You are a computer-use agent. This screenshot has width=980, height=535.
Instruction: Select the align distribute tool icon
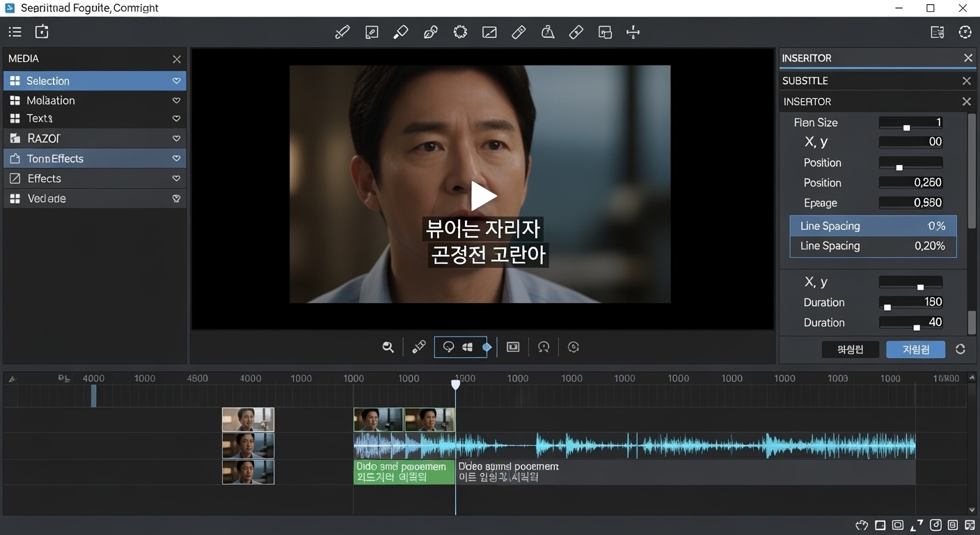click(x=633, y=32)
